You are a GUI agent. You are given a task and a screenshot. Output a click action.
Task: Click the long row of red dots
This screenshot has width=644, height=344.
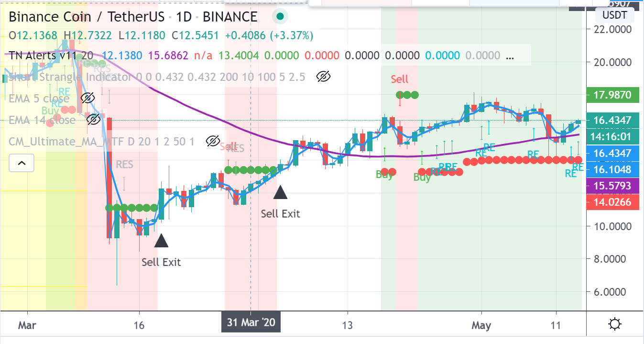[521, 160]
